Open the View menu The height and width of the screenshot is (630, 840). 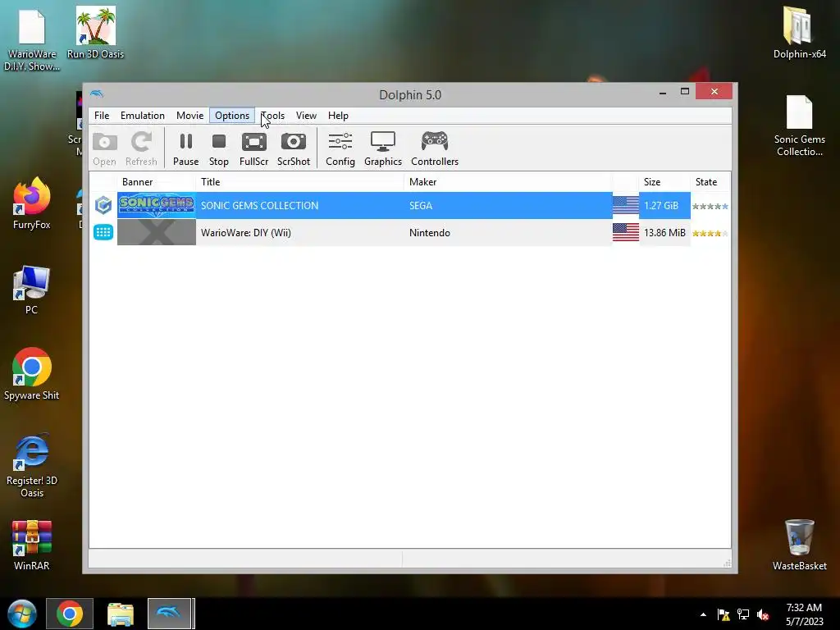coord(306,116)
